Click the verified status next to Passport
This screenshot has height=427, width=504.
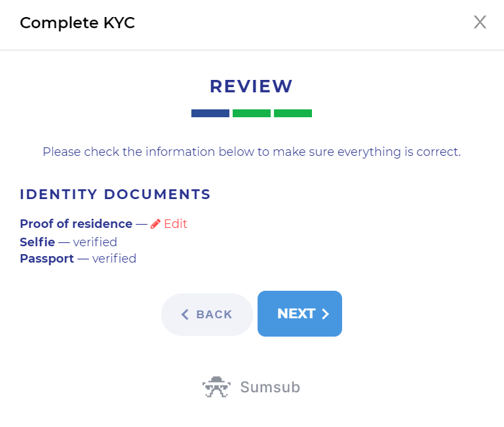(x=114, y=259)
